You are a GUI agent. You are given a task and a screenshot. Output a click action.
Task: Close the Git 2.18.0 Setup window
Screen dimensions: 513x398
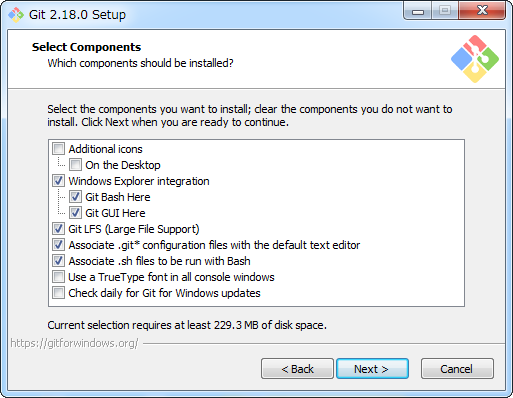482,11
